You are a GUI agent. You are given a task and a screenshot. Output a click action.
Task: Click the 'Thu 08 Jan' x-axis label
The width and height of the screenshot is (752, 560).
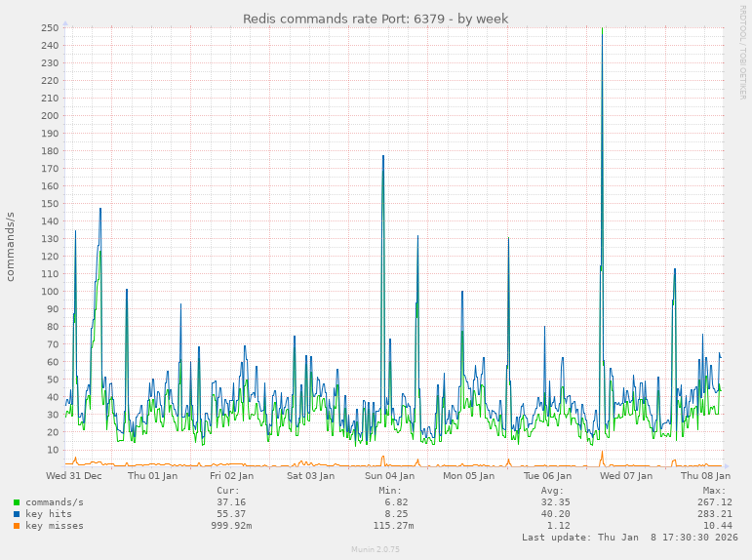coord(705,476)
